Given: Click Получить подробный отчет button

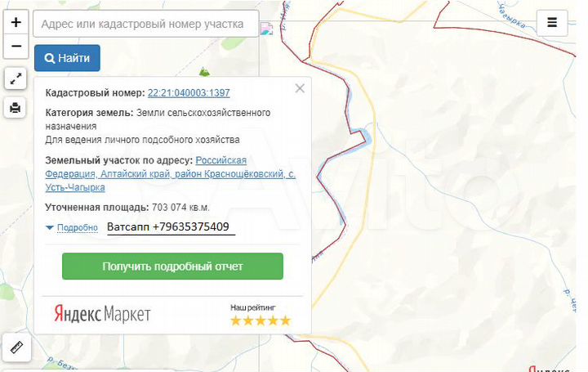Looking at the screenshot, I should point(172,267).
